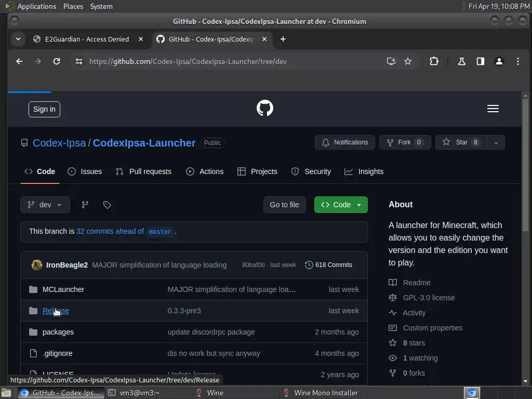This screenshot has height=399, width=532.
Task: Click the GitHub Octocat logo
Action: (265, 108)
